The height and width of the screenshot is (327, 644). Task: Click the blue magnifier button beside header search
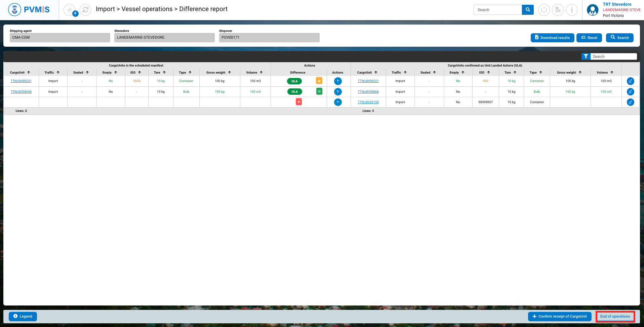click(x=528, y=10)
